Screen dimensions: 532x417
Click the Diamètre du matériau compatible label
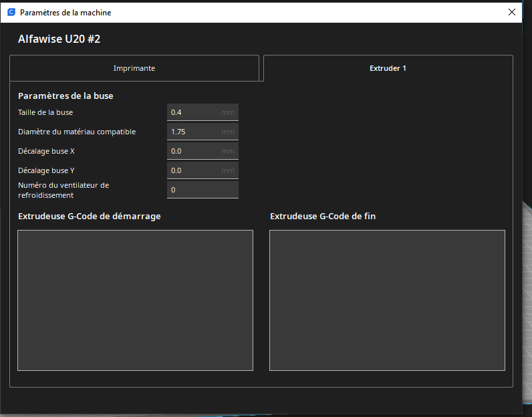point(77,132)
